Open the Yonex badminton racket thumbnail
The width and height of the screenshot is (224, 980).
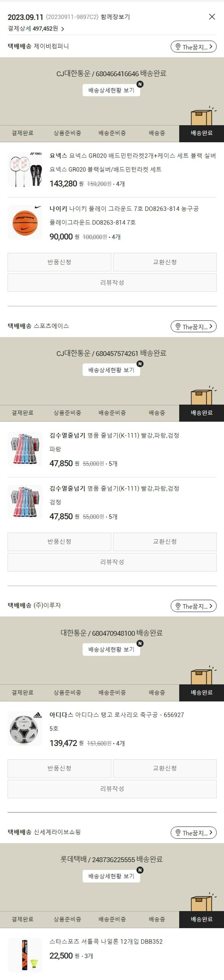click(x=25, y=169)
